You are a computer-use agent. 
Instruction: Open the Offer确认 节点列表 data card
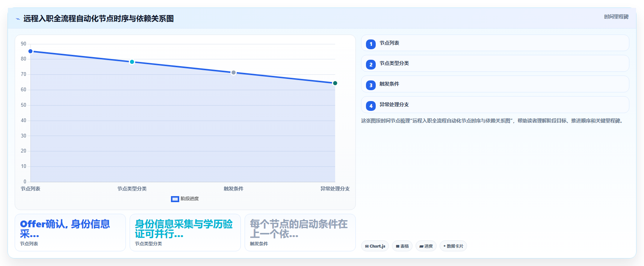[x=70, y=233]
